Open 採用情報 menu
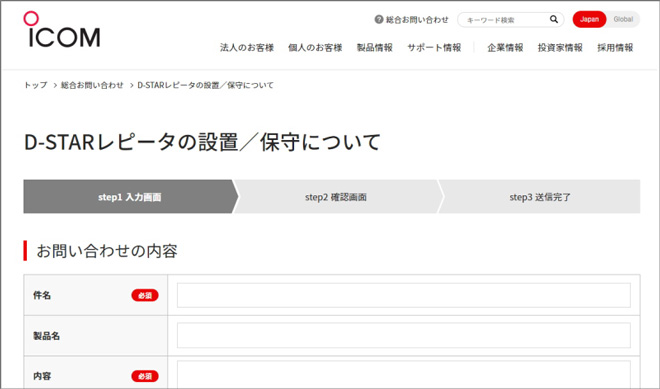Viewport: 660px width, 389px height. 615,48
